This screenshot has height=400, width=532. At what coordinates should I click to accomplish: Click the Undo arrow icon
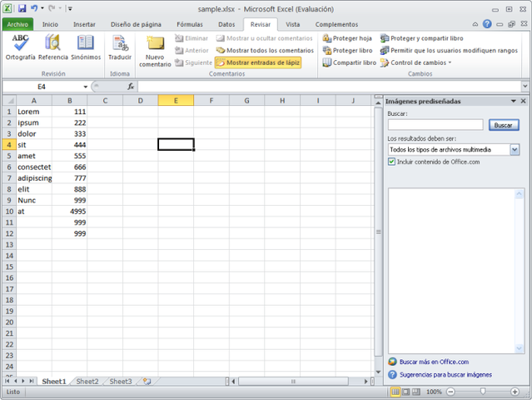pos(34,8)
